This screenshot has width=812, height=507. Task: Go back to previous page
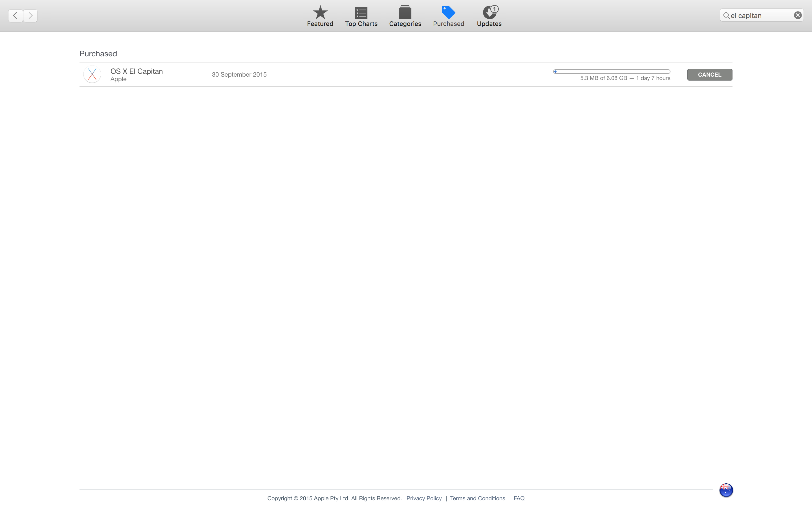point(16,15)
